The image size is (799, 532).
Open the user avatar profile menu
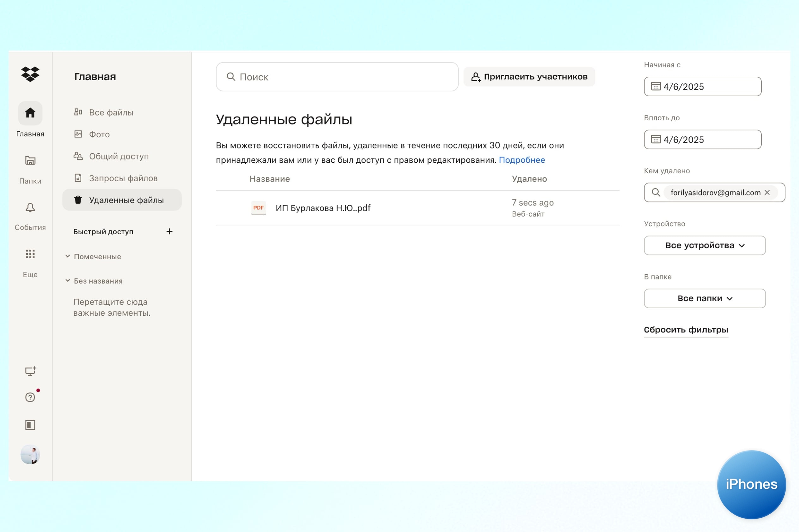tap(30, 455)
